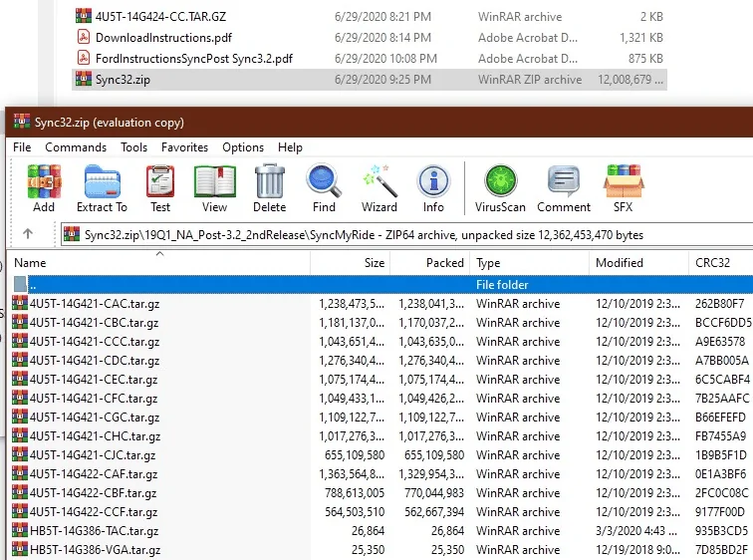Select the 4U5T-14G421-CEC.tar.gz file
This screenshot has height=560, width=753.
click(x=94, y=380)
